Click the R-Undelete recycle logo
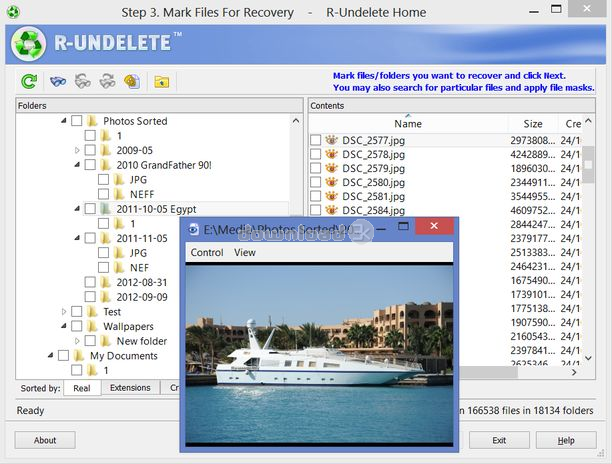Image resolution: width=612 pixels, height=464 pixels. [x=28, y=44]
